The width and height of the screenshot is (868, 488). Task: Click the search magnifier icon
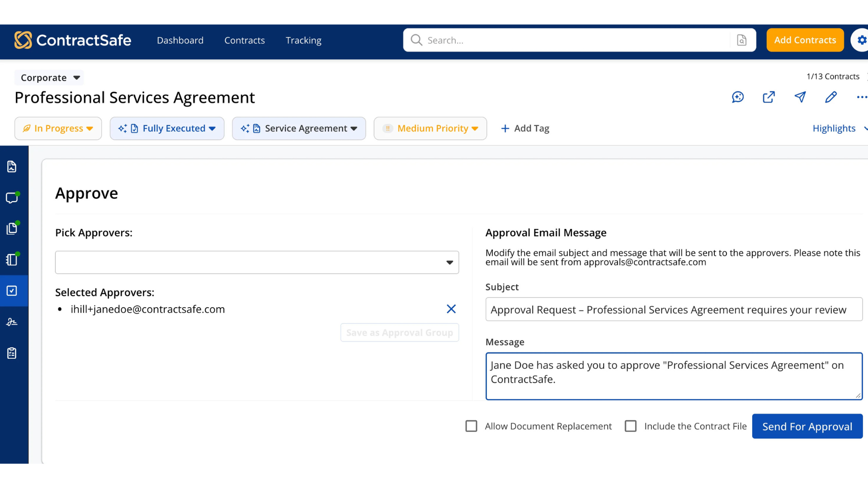coord(416,40)
